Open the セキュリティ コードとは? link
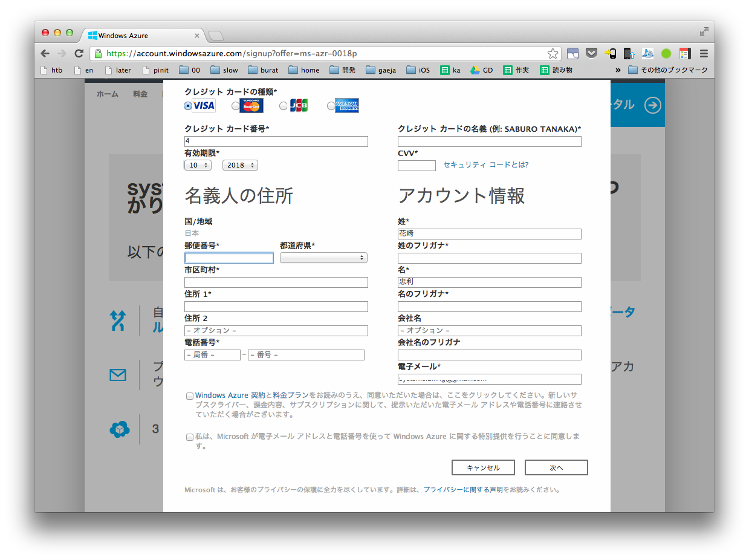749x560 pixels. pyautogui.click(x=486, y=164)
